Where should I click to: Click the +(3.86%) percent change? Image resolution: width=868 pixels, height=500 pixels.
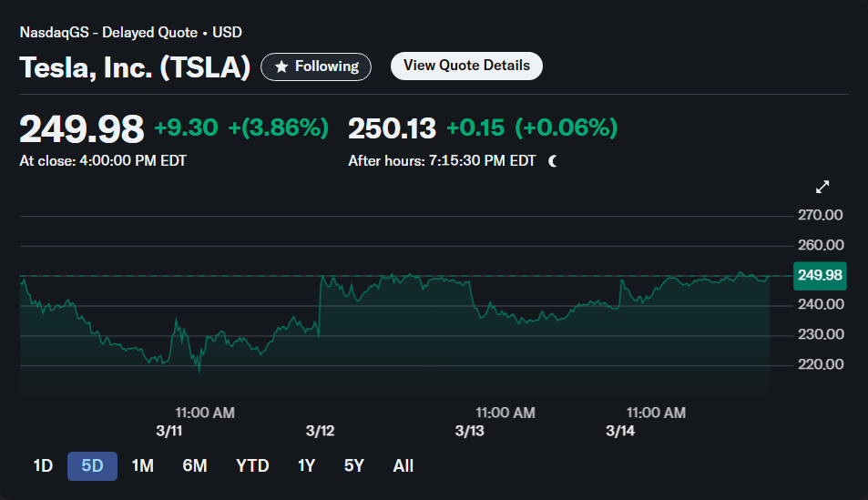click(279, 128)
